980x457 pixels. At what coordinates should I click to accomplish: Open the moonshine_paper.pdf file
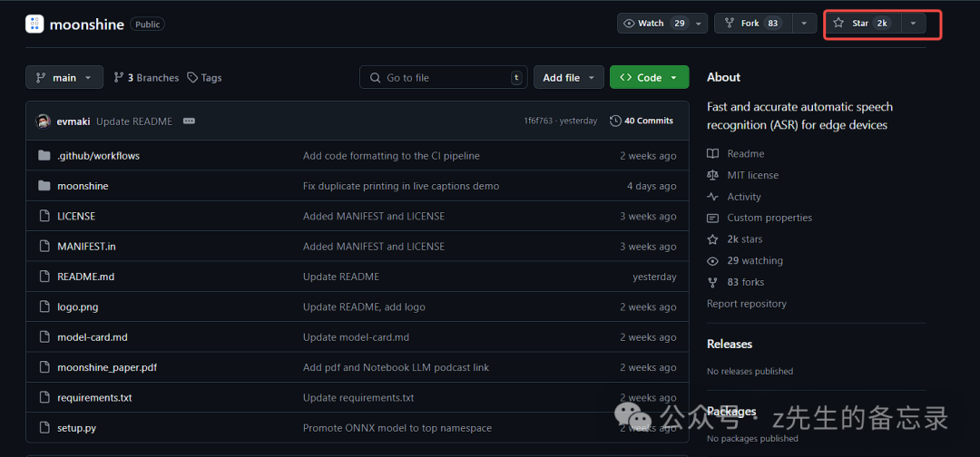tap(107, 368)
